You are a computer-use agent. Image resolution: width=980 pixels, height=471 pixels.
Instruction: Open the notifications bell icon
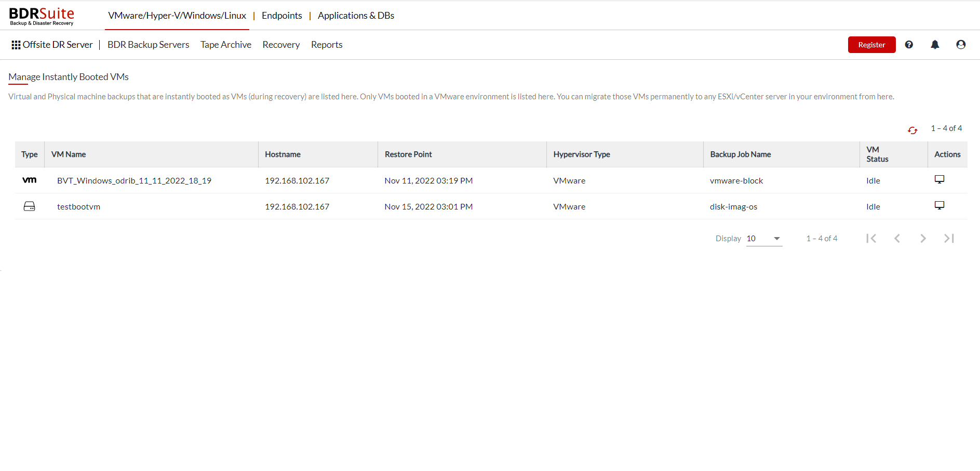click(x=935, y=45)
